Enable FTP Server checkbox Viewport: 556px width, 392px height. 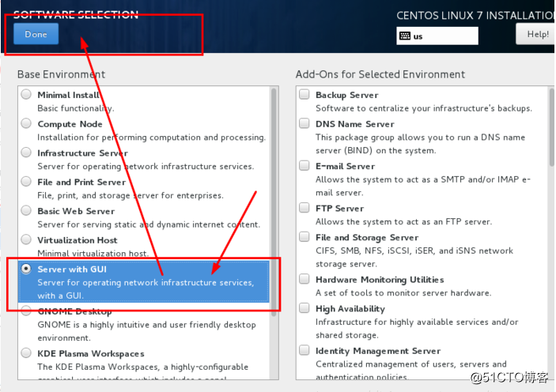coord(304,208)
